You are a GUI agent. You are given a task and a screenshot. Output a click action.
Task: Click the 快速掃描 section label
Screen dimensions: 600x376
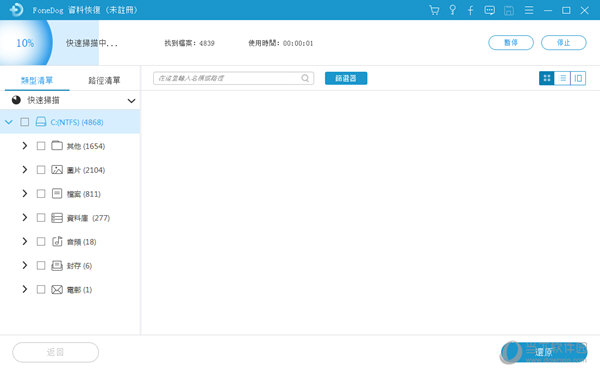[x=43, y=100]
